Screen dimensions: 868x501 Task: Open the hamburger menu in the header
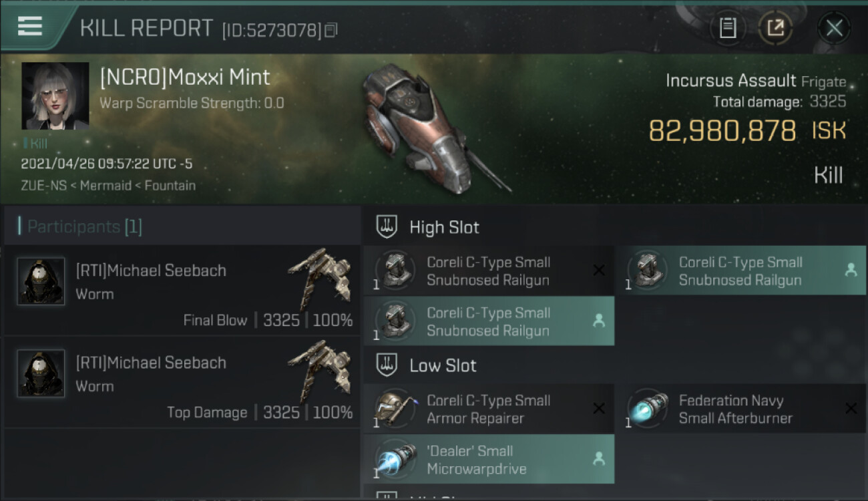click(30, 26)
